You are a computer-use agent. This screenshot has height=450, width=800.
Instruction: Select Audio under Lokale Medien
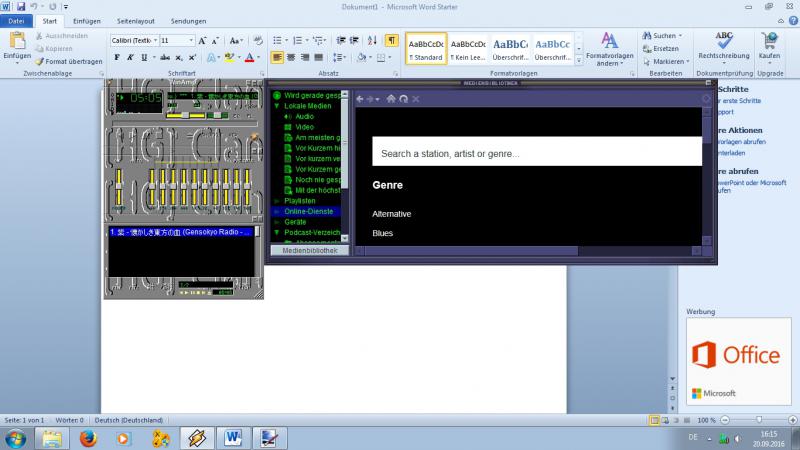305,116
